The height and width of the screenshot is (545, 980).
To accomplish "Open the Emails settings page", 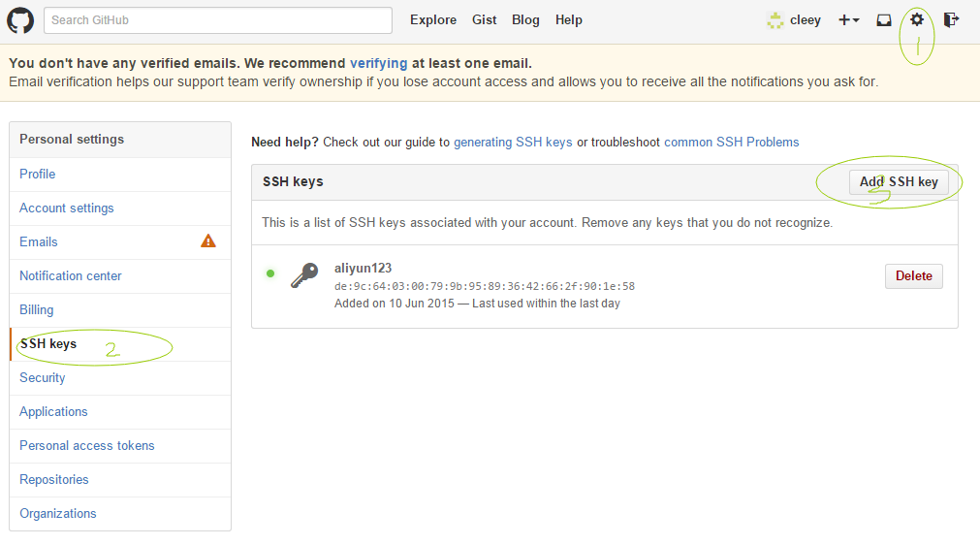I will tap(120, 241).
